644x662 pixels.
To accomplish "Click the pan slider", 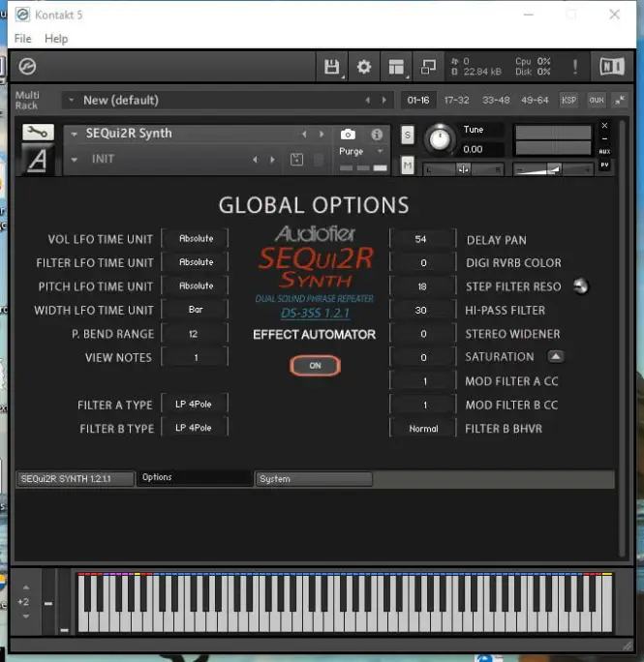I will 463,169.
